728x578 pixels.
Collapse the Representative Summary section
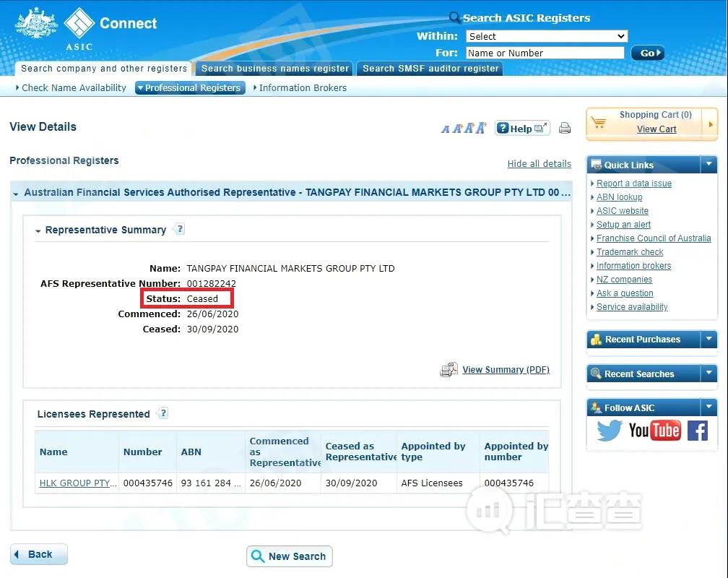tap(38, 231)
